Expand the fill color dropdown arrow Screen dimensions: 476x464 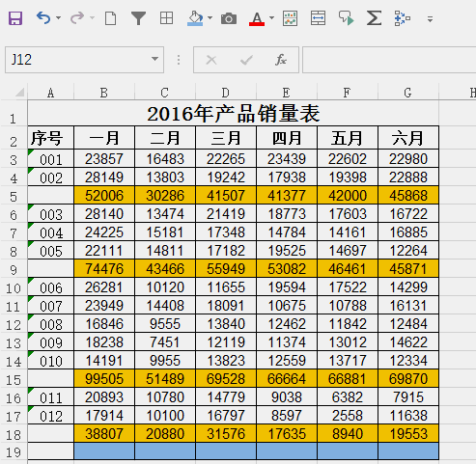[x=210, y=18]
